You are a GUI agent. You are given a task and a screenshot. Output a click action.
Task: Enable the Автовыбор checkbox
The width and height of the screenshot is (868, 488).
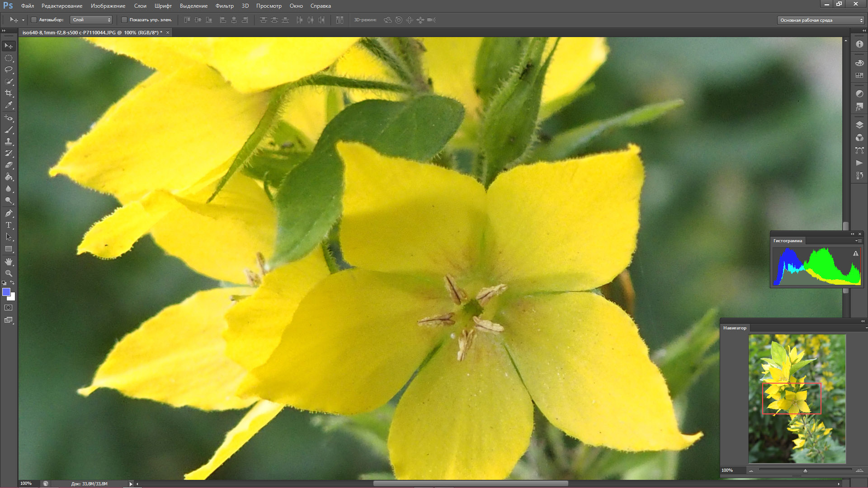[x=34, y=20]
